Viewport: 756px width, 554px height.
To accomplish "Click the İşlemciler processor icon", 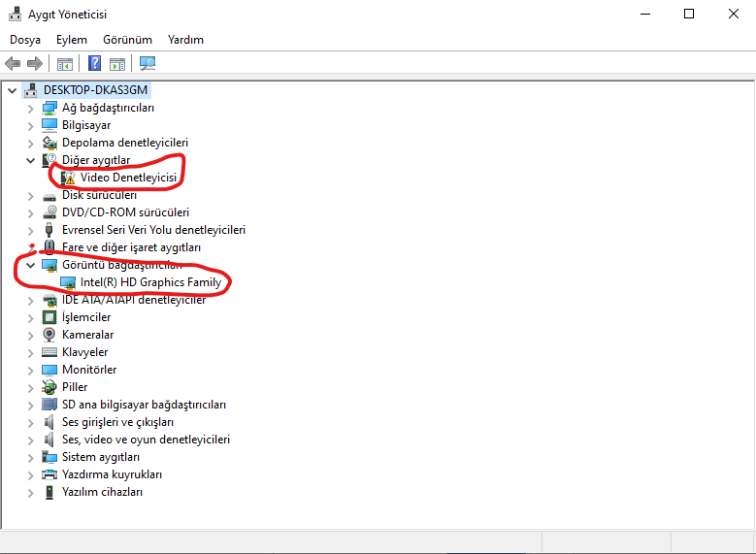I will pos(49,317).
